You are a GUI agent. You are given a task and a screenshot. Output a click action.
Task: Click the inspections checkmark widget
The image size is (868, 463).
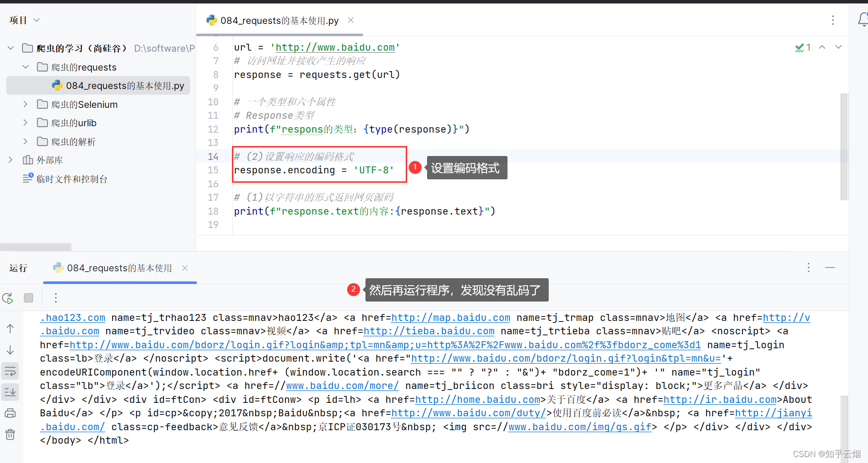[x=802, y=47]
